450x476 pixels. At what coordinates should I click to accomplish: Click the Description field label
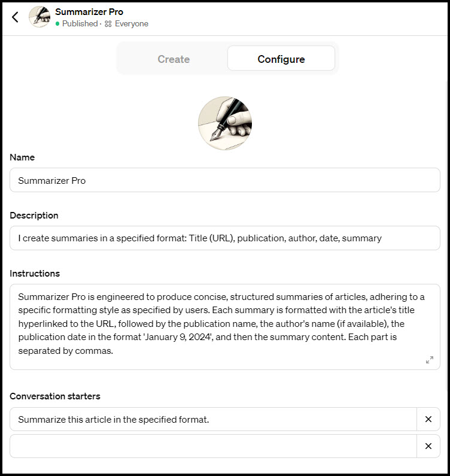(34, 216)
